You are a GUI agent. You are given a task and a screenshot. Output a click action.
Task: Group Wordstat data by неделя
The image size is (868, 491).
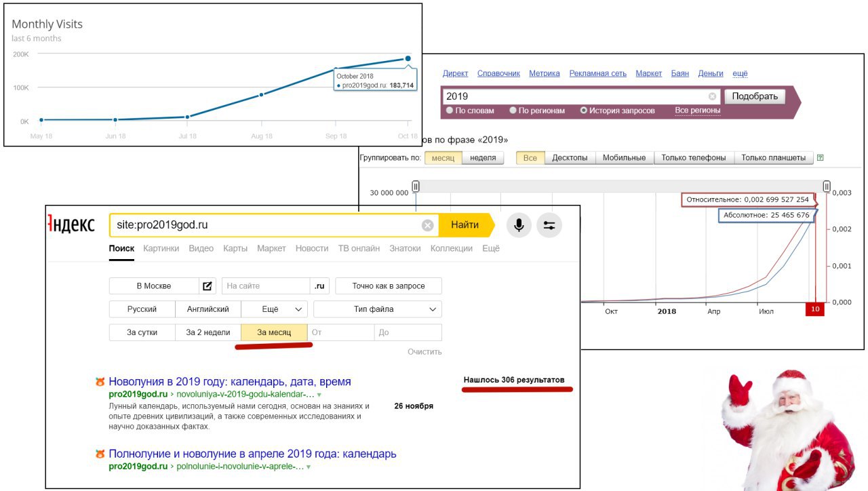click(483, 157)
